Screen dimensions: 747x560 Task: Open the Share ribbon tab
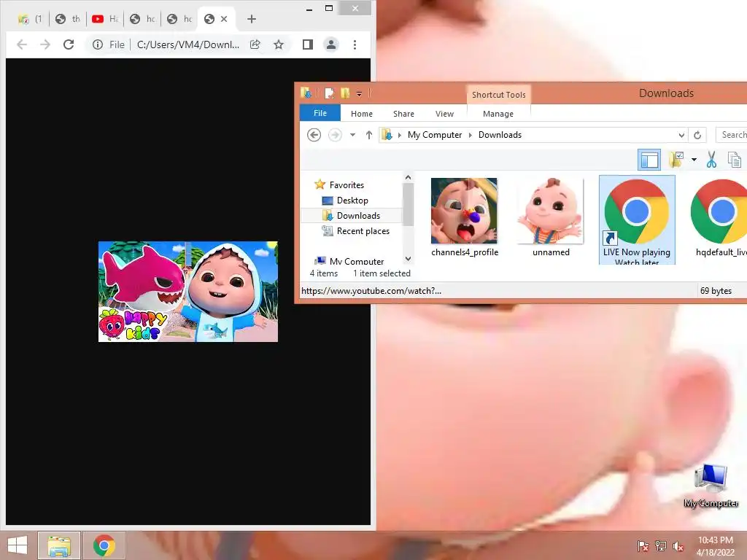coord(403,114)
